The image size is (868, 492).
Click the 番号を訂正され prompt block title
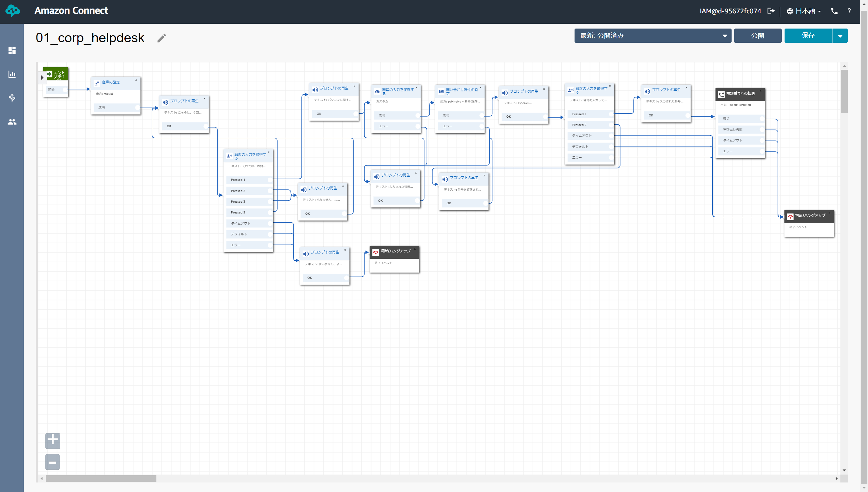(464, 178)
